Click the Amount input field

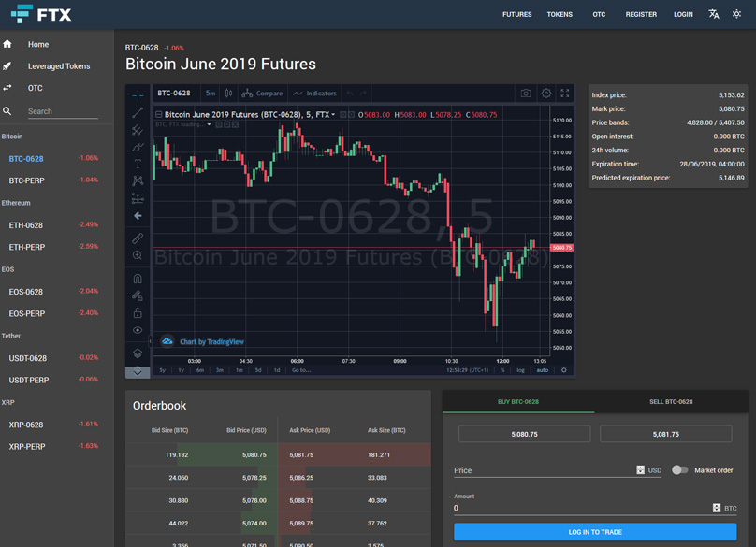pyautogui.click(x=580, y=508)
